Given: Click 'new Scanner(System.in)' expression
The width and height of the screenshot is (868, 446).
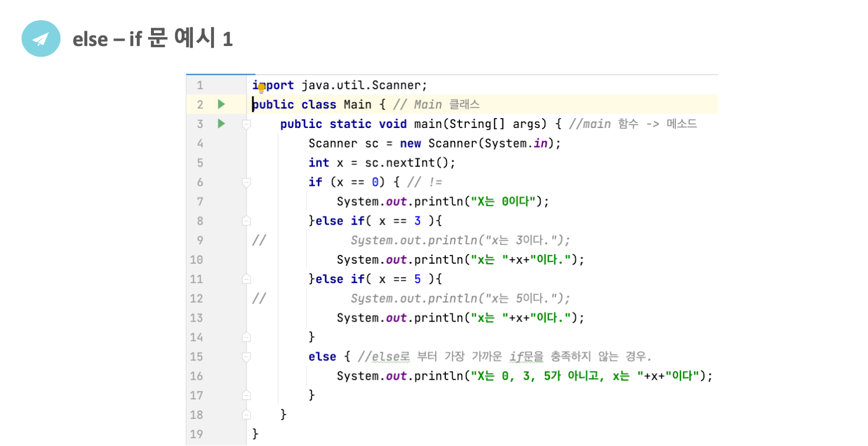Looking at the screenshot, I should click(477, 143).
